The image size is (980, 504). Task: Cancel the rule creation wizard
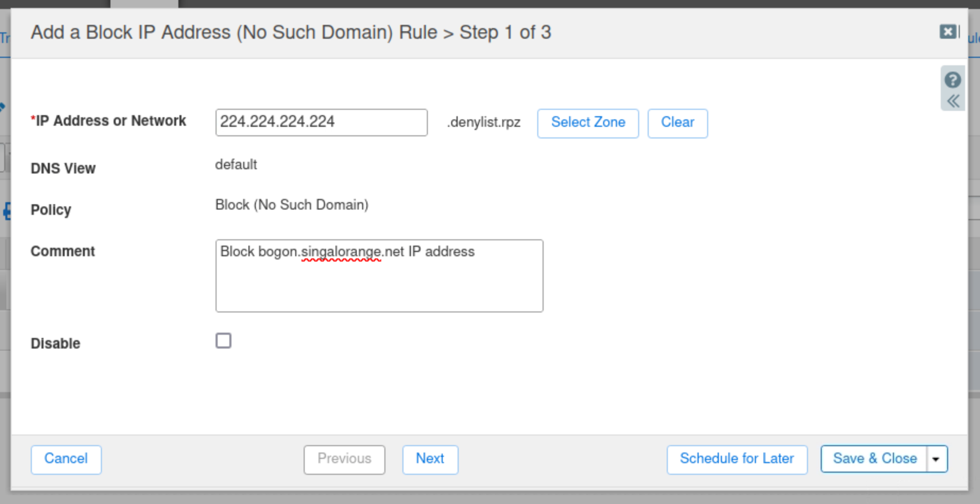[66, 459]
